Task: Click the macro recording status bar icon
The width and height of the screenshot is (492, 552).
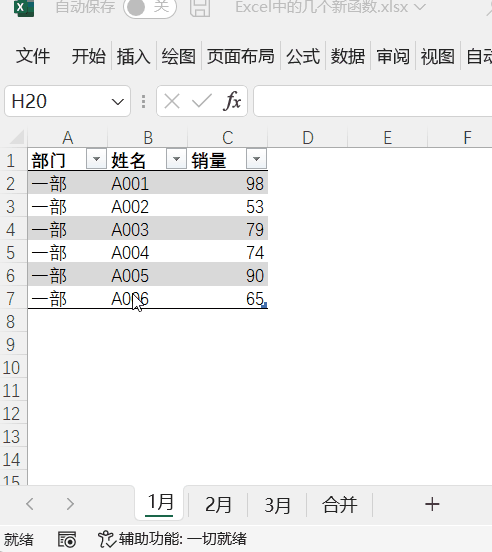Action: click(x=67, y=539)
